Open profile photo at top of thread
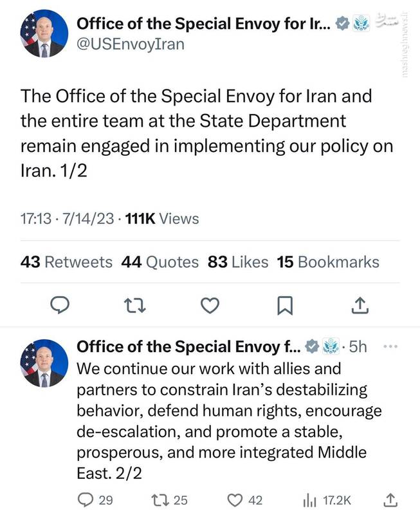 click(43, 34)
